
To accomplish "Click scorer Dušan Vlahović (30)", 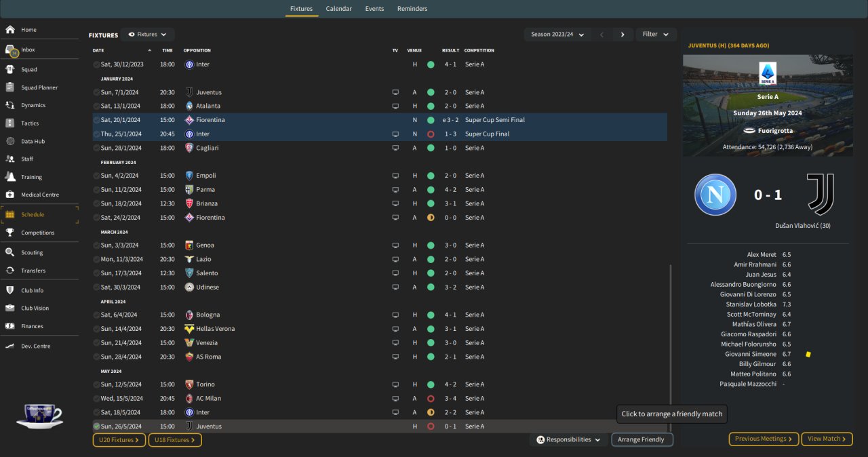I will pos(803,226).
